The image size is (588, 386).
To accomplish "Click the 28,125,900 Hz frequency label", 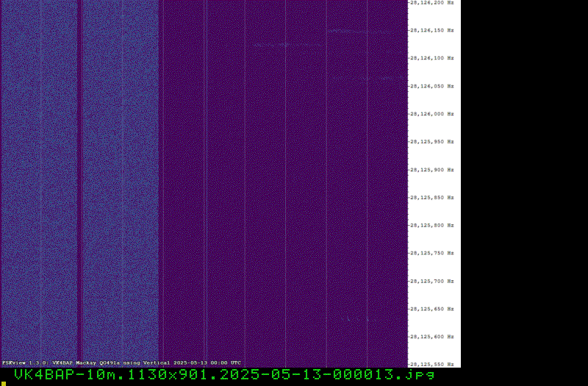I will (432, 170).
